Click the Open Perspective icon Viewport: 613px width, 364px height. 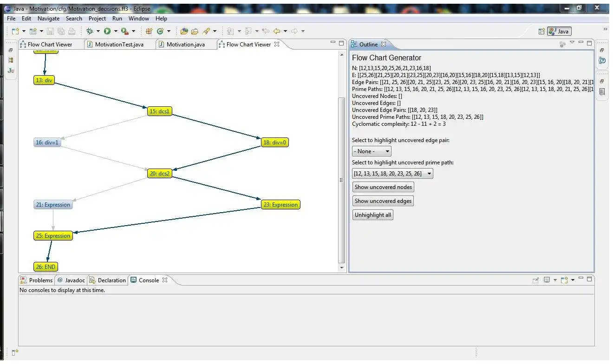coord(541,32)
